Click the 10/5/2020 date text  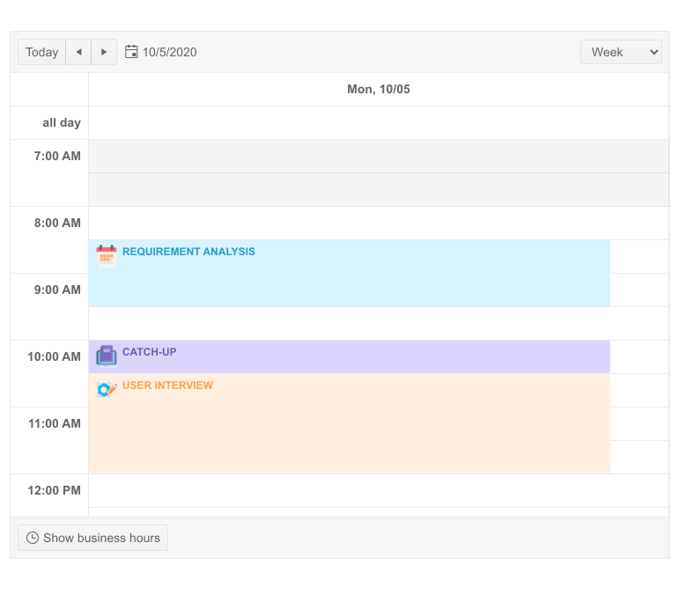(169, 52)
